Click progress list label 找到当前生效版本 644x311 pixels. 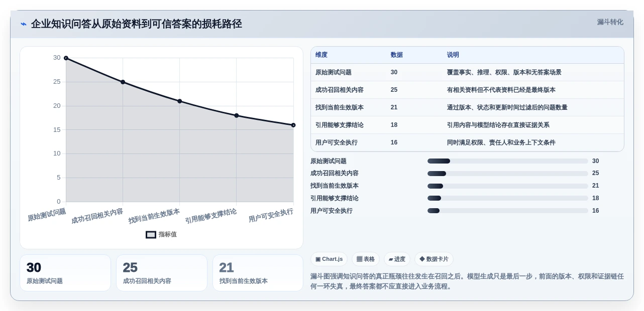(335, 186)
